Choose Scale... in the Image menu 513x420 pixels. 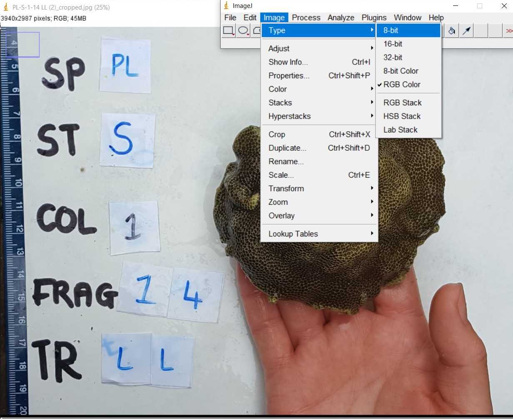pos(319,175)
